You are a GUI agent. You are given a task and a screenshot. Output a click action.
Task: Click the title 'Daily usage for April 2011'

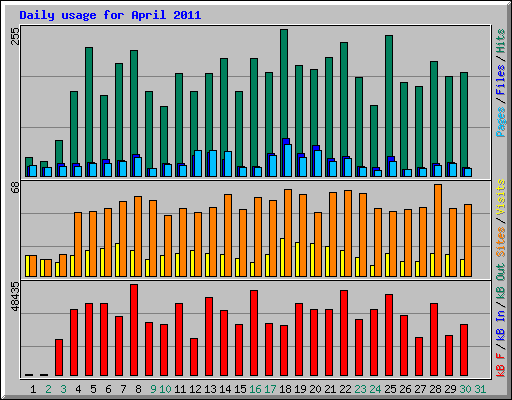(110, 15)
